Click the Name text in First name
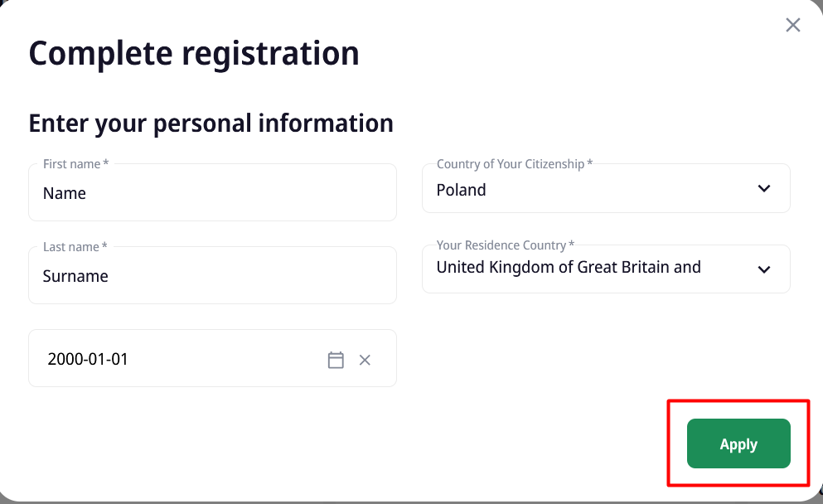Image resolution: width=823 pixels, height=504 pixels. click(65, 193)
